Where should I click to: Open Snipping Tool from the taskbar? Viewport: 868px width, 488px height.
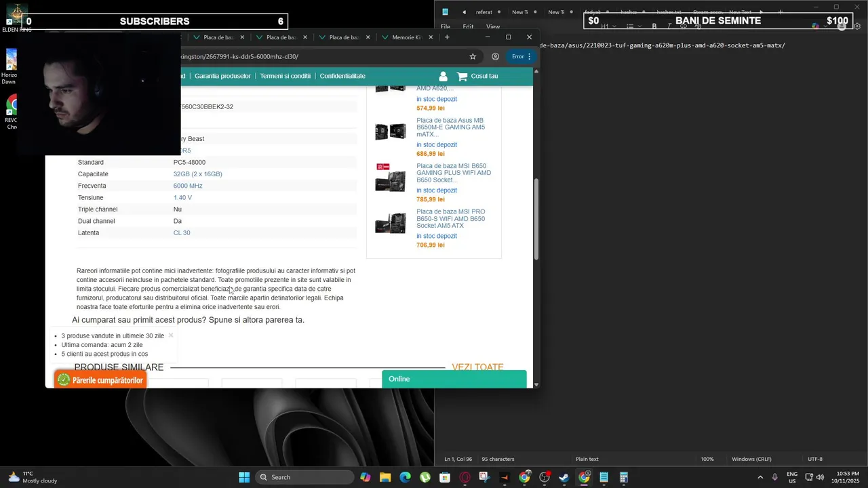point(484,477)
